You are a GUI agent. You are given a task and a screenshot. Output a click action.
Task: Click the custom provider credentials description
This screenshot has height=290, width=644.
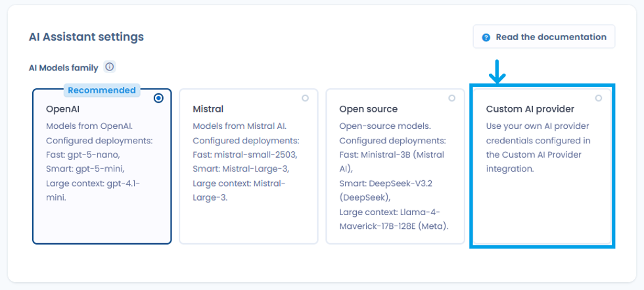click(538, 147)
